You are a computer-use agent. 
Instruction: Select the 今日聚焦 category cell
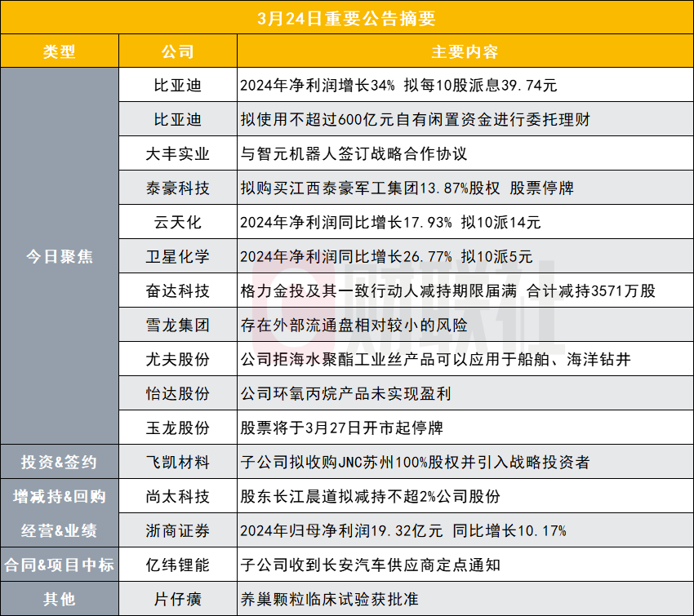60,256
